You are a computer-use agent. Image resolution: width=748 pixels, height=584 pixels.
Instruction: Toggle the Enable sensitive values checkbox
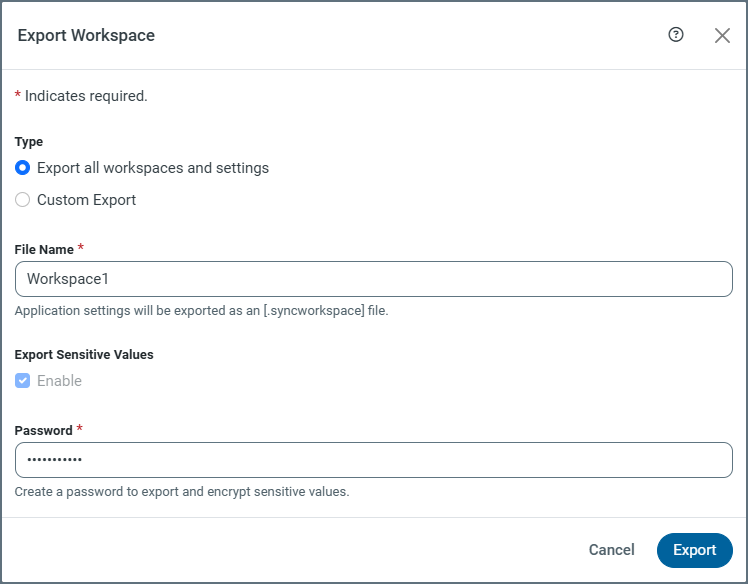[23, 381]
